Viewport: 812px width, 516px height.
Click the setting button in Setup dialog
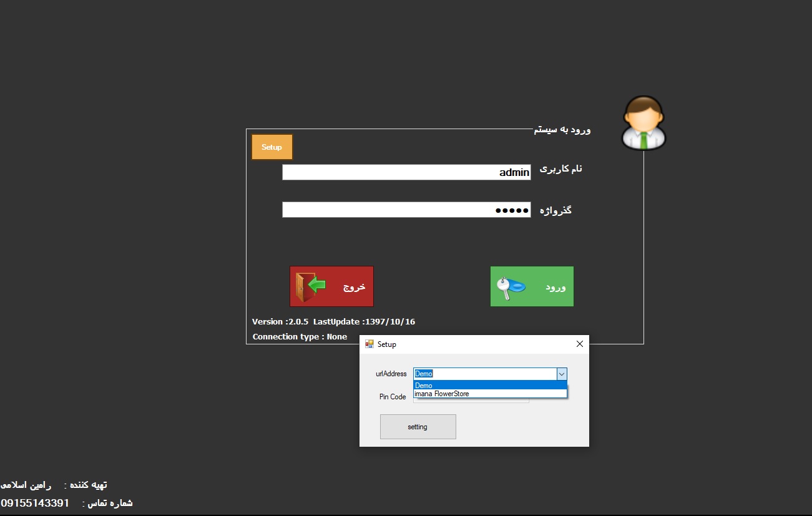click(x=418, y=427)
